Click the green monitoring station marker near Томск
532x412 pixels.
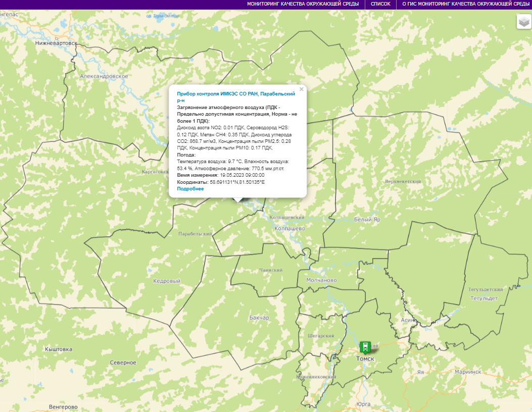pyautogui.click(x=365, y=347)
